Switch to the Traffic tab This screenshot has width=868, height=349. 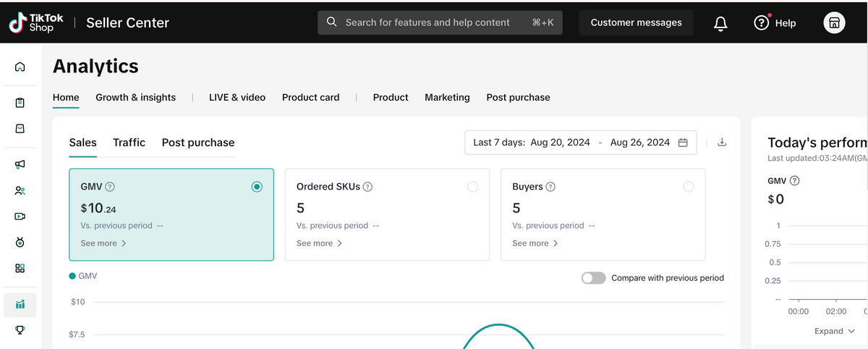click(129, 143)
